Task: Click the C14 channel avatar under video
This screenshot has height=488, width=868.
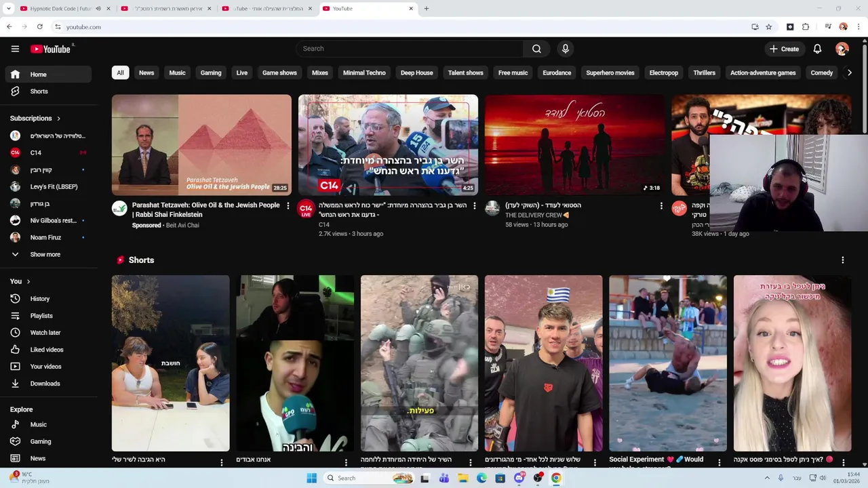Action: [x=306, y=208]
